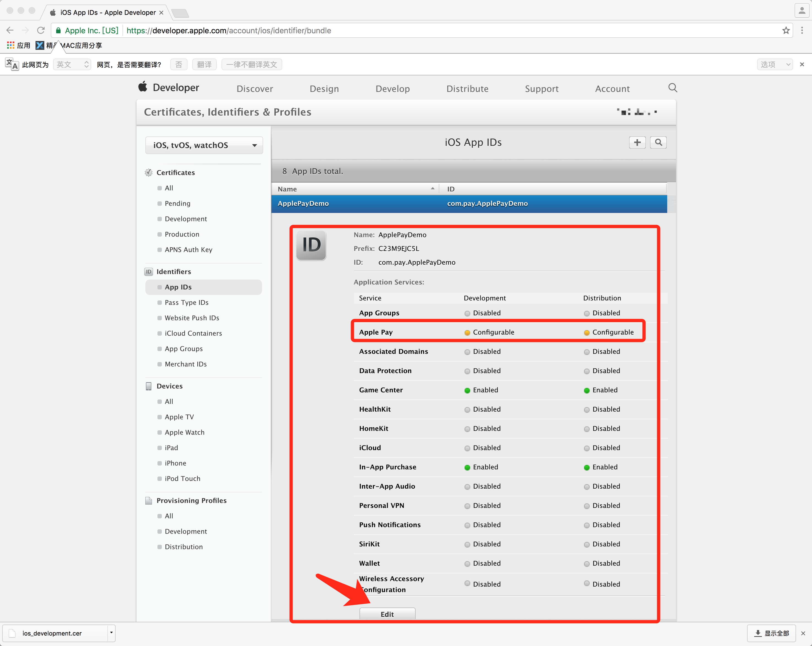
Task: Reload the page with the refresh icon
Action: coord(41,31)
